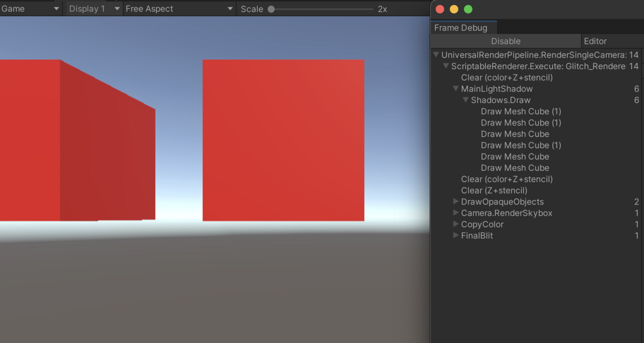The image size is (644, 343).
Task: Select the Clear (Z+stencil) event
Action: point(494,190)
